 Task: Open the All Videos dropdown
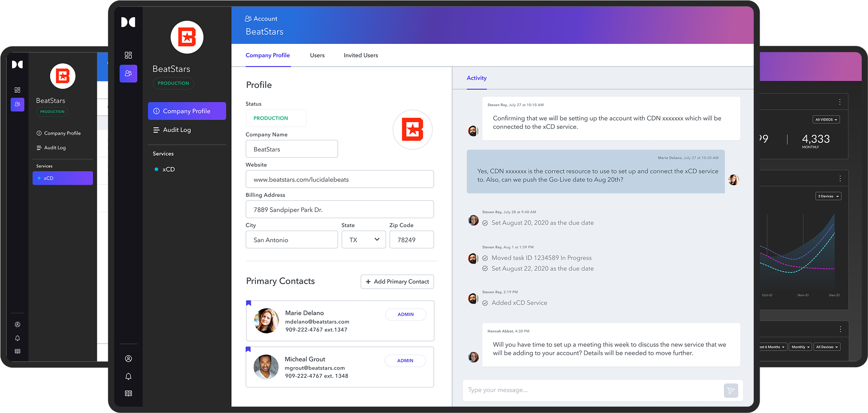coord(826,119)
